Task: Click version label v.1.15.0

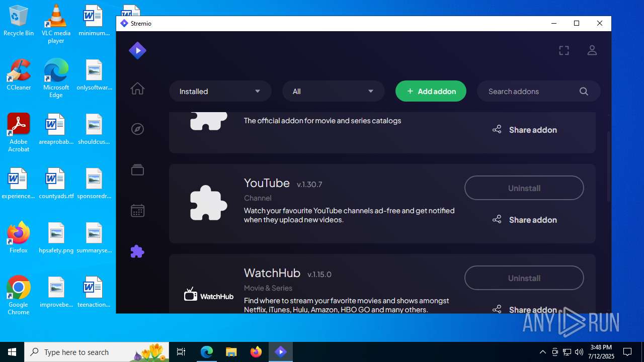Action: tap(319, 275)
